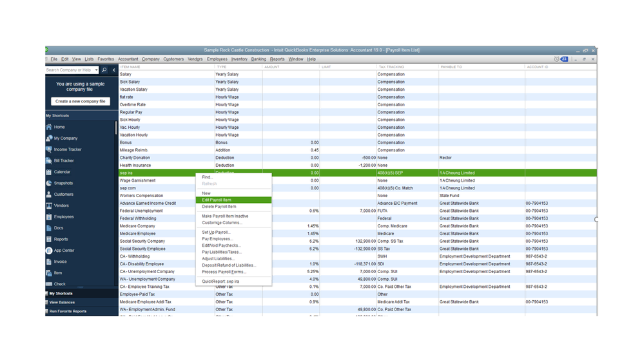
Task: Open Check shortcut icon
Action: tap(49, 284)
